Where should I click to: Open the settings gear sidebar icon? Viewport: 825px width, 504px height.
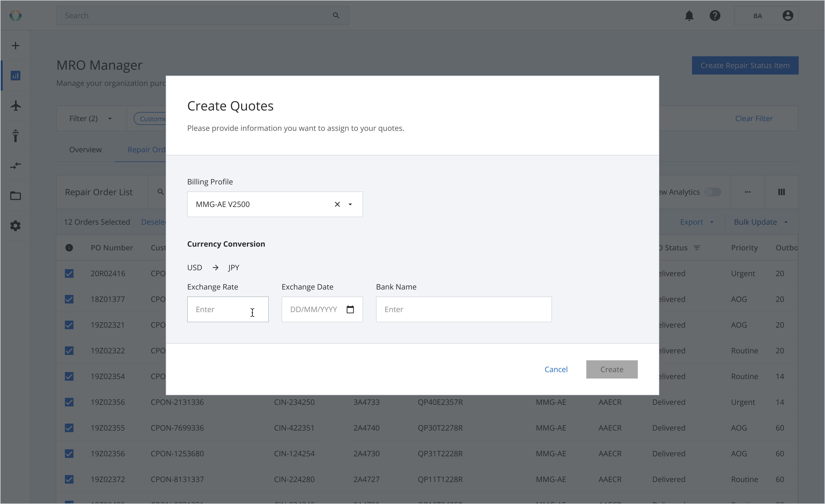15,225
